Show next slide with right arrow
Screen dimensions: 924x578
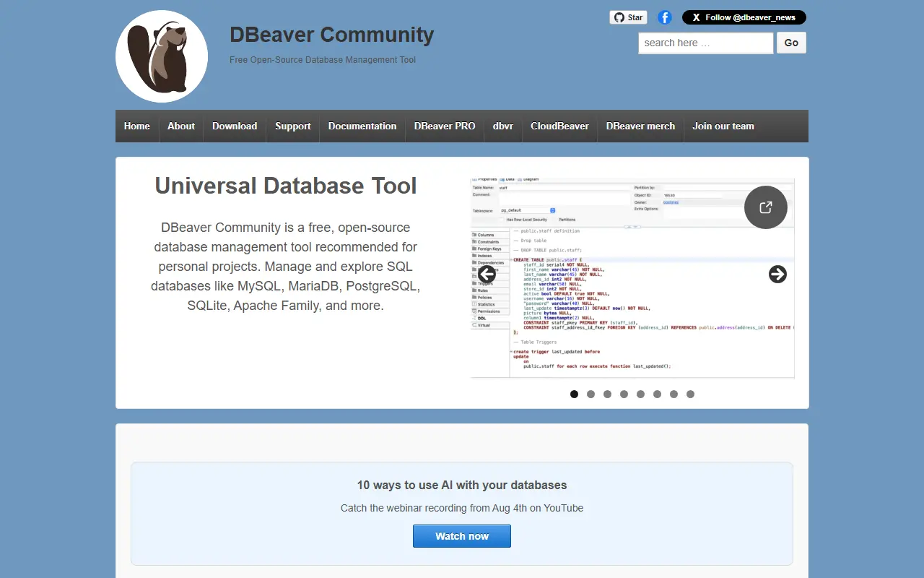[777, 274]
